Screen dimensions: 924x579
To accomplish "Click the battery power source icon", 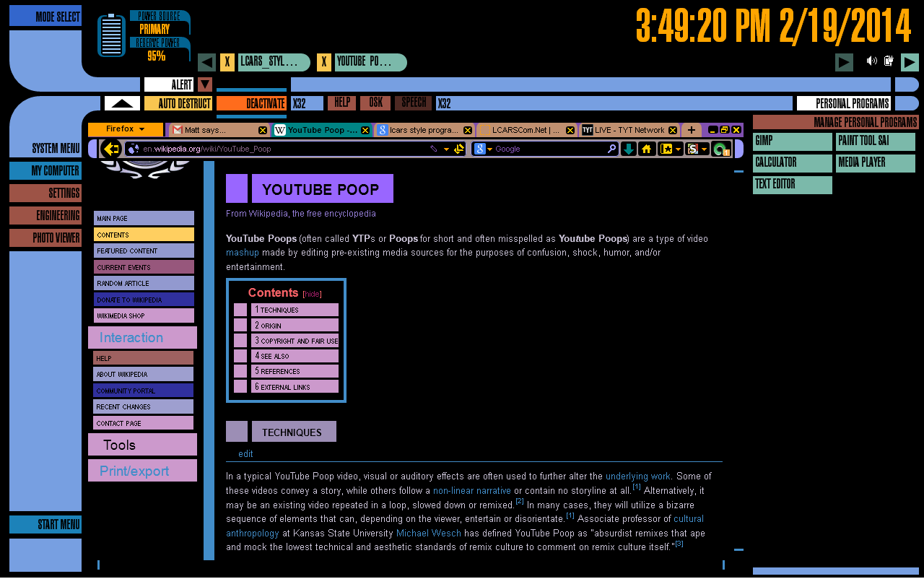I will coord(111,35).
